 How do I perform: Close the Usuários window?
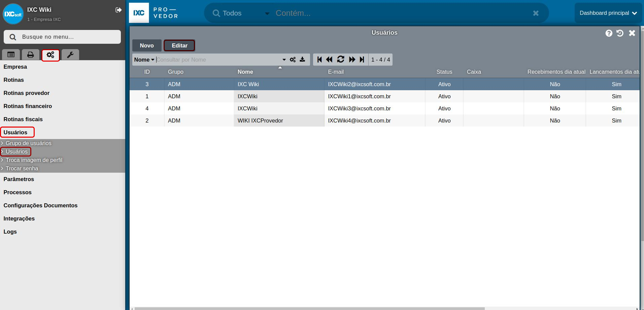632,33
